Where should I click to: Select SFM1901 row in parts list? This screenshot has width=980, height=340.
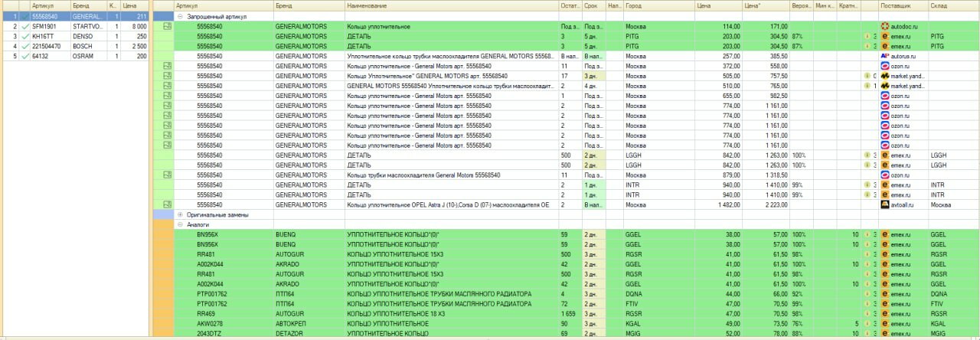click(x=74, y=26)
